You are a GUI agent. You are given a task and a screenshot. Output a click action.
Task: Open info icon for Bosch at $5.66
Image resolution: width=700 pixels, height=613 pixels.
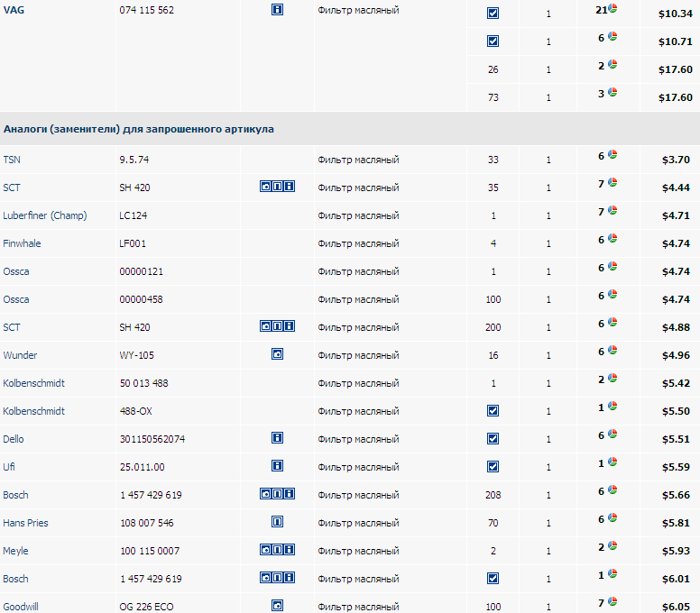pos(289,494)
